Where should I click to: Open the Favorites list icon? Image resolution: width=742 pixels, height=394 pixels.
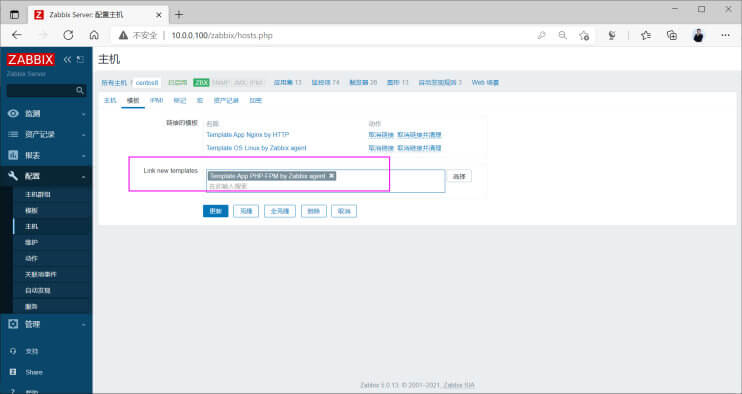[646, 35]
